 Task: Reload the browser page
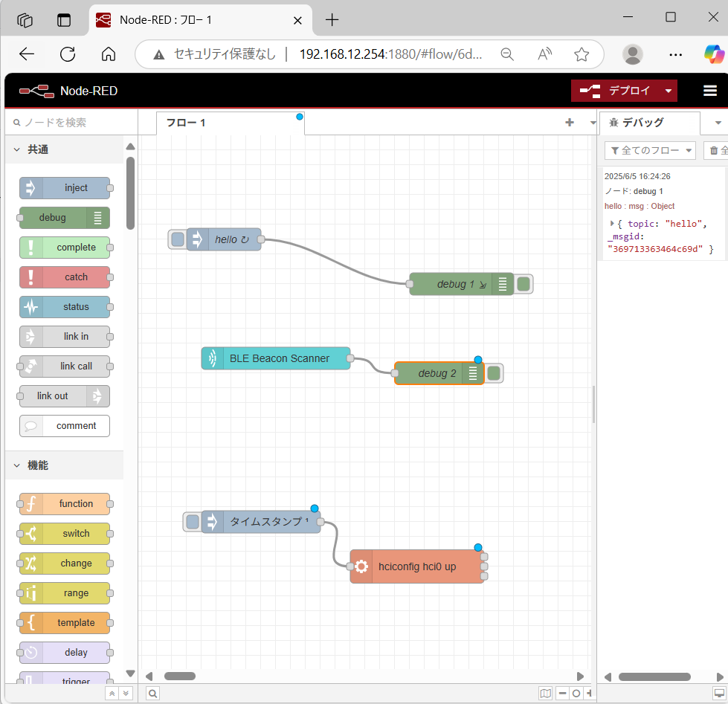pyautogui.click(x=68, y=54)
